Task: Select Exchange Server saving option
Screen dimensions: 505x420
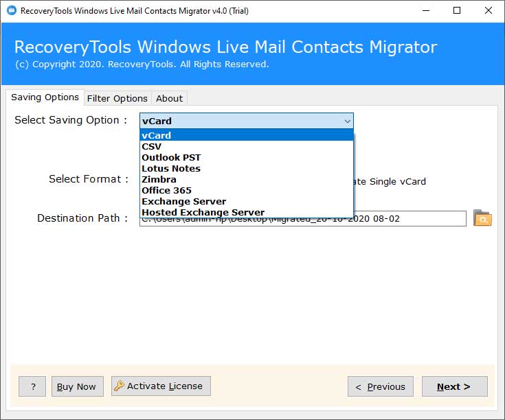Action: coord(247,201)
